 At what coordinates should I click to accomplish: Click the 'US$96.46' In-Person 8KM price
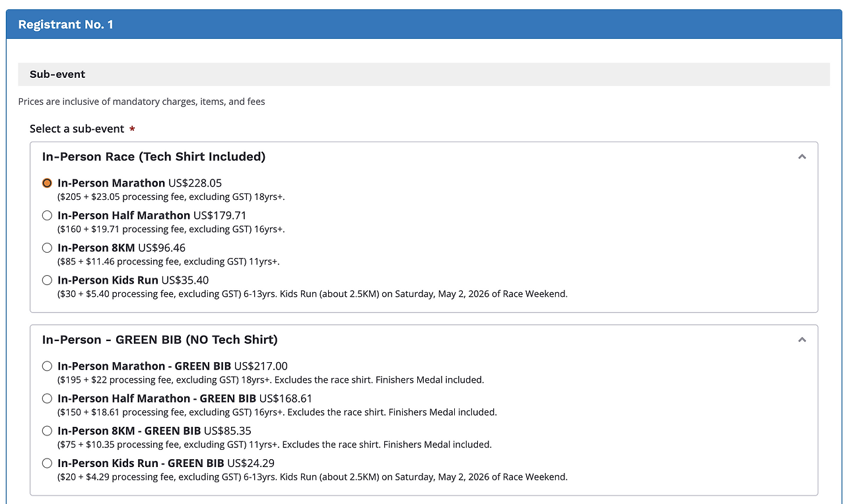(x=162, y=247)
